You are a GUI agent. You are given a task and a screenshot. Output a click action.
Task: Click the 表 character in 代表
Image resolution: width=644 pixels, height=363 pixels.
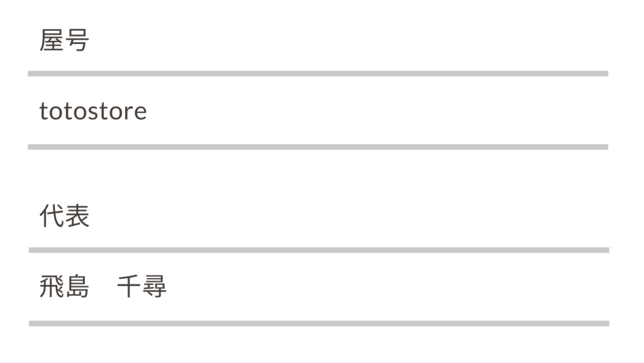coord(77,216)
